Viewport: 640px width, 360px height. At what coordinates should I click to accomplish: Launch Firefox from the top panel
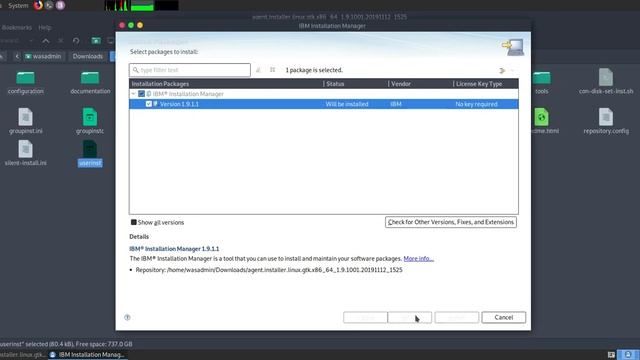(38, 5)
